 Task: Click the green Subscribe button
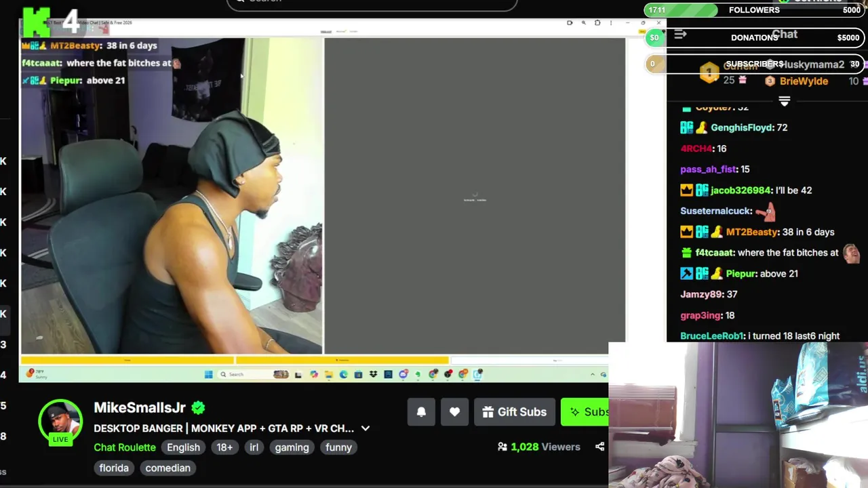[x=585, y=411]
